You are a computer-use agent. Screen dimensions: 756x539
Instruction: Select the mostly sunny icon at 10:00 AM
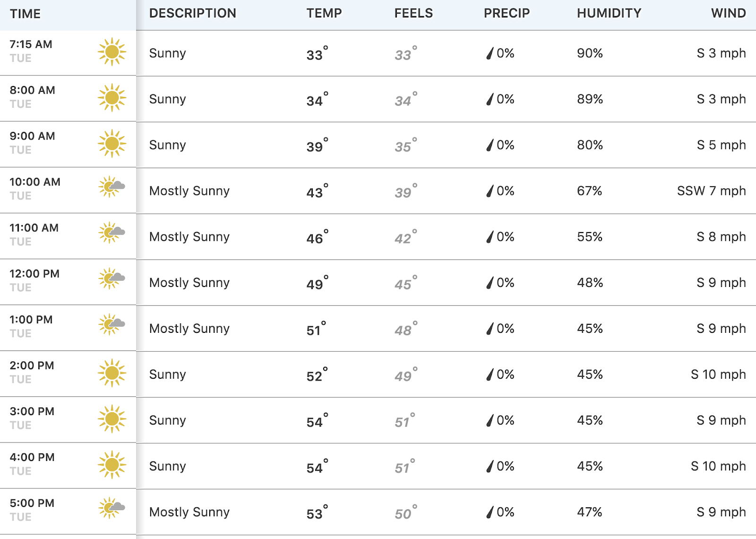click(x=112, y=187)
